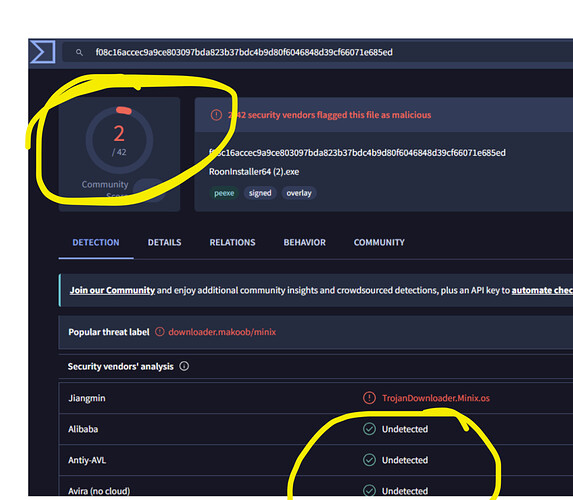Click the hash search input field

[317, 52]
